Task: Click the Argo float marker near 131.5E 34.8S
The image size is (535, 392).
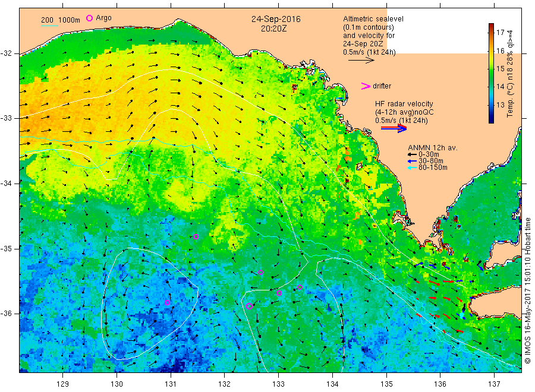Action: 196,236
